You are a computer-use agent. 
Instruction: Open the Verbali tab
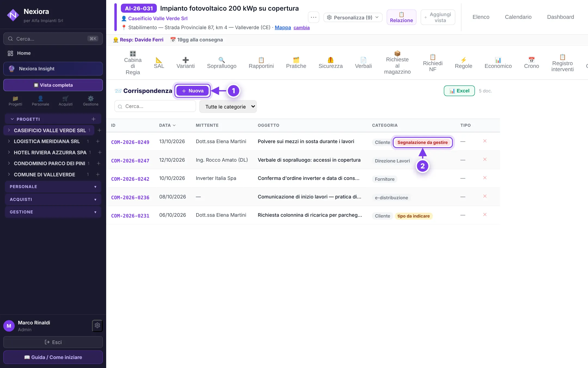click(x=363, y=63)
